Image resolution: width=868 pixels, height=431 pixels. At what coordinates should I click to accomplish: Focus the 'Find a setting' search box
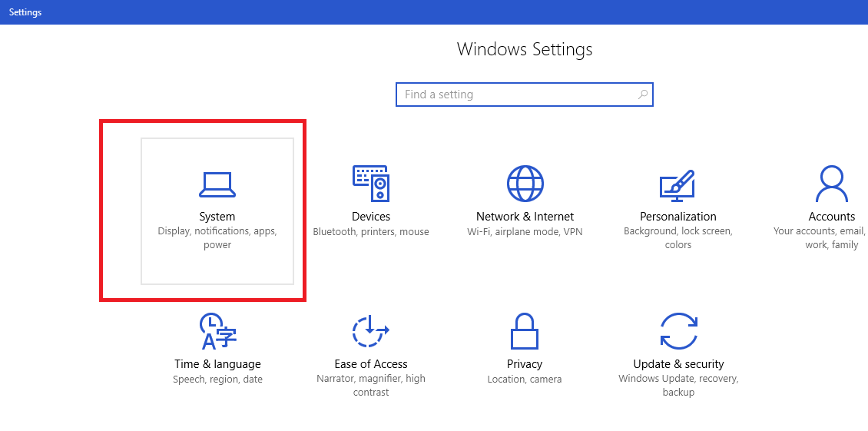tap(524, 94)
